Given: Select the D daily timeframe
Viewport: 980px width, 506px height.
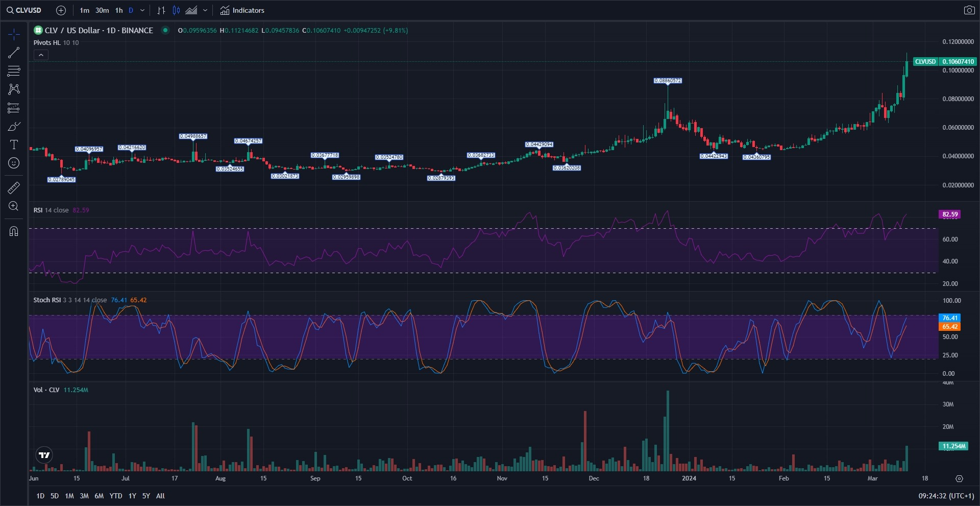Looking at the screenshot, I should point(131,10).
